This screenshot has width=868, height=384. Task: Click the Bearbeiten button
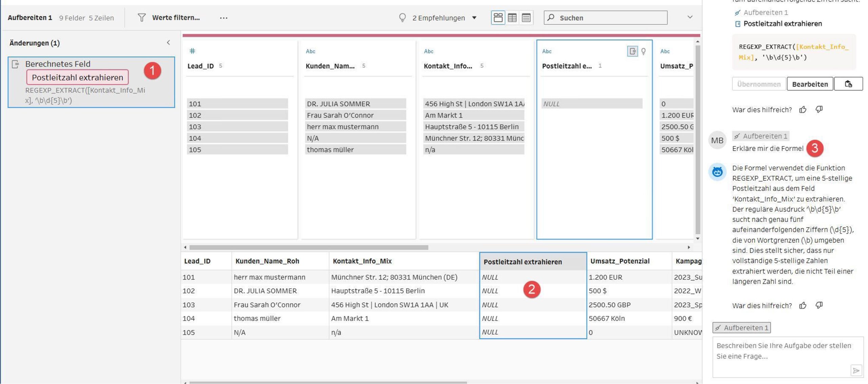click(810, 84)
